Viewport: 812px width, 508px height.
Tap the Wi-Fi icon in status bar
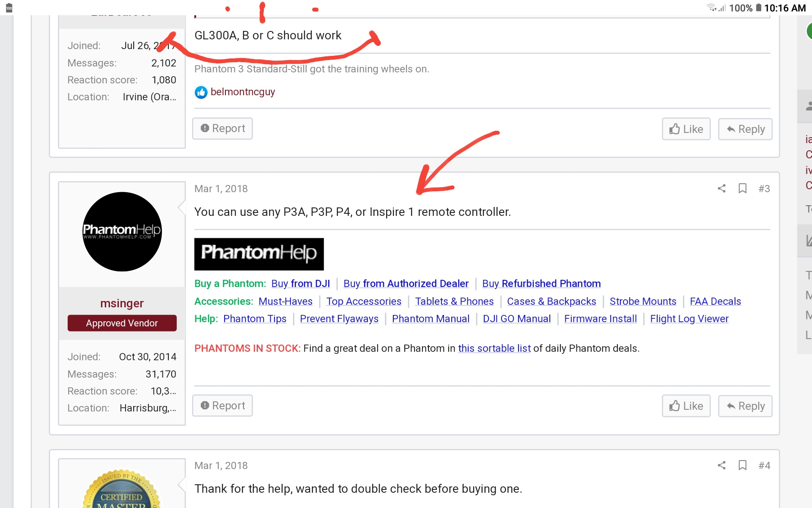pyautogui.click(x=712, y=8)
